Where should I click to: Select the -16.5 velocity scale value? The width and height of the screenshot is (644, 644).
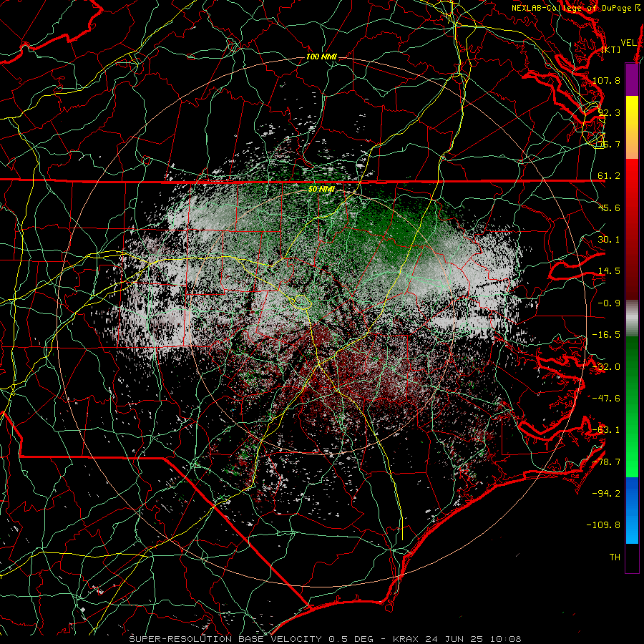pyautogui.click(x=606, y=335)
